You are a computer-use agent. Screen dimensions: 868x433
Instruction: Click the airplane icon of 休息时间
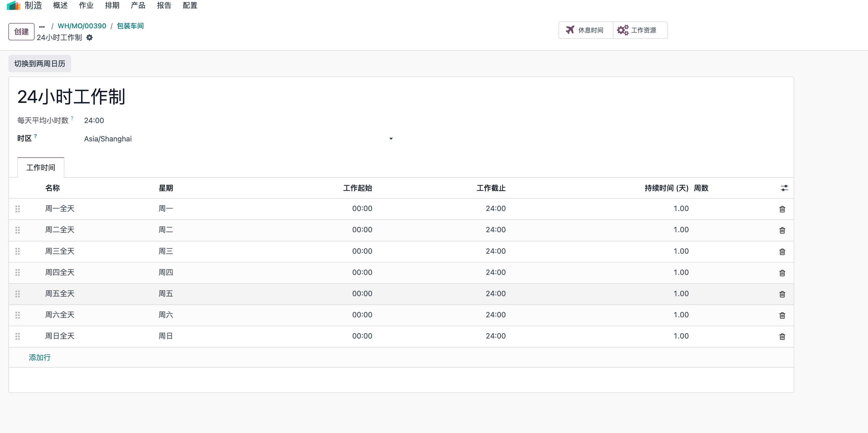[570, 30]
